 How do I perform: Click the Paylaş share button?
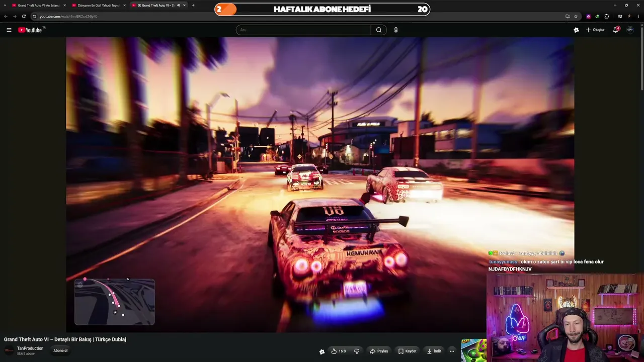point(379,351)
